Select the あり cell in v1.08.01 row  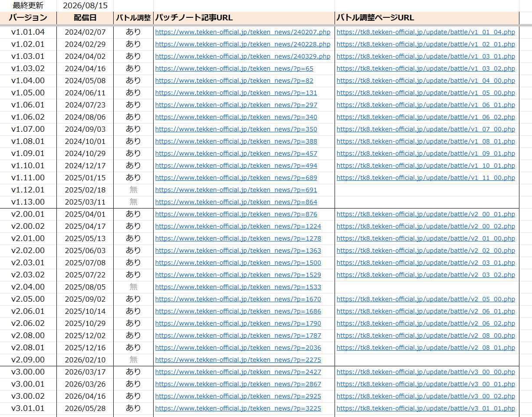click(x=133, y=141)
